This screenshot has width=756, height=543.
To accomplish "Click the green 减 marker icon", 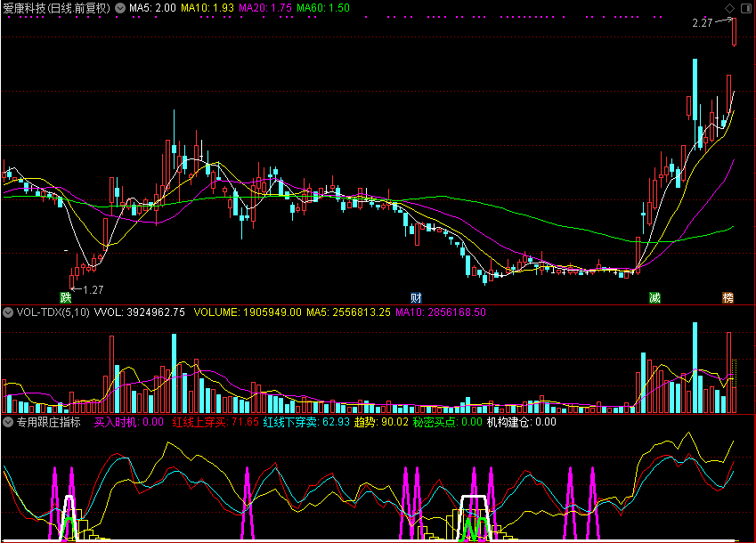I will point(654,297).
